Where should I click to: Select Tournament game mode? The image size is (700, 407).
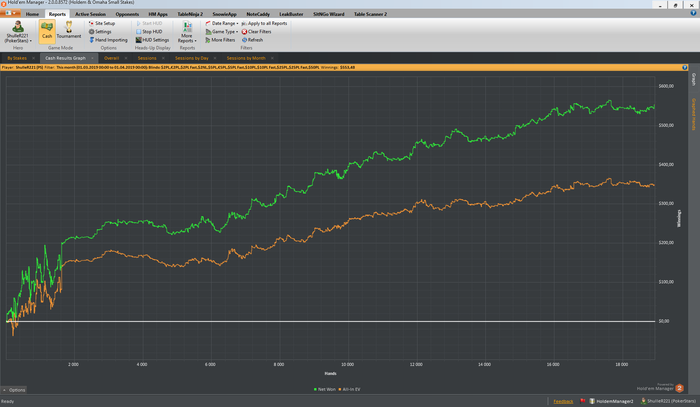(69, 30)
